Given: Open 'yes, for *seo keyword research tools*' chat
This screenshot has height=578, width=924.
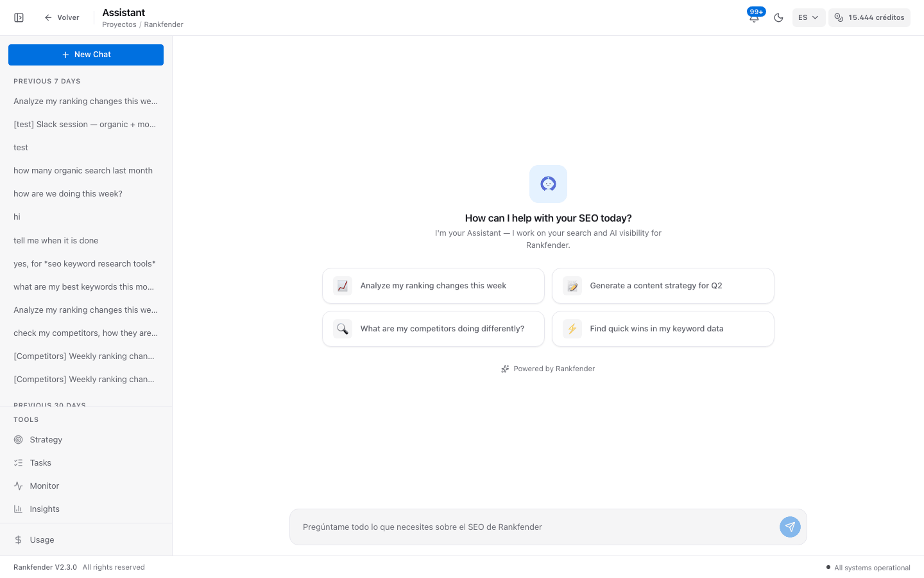Looking at the screenshot, I should [86, 264].
